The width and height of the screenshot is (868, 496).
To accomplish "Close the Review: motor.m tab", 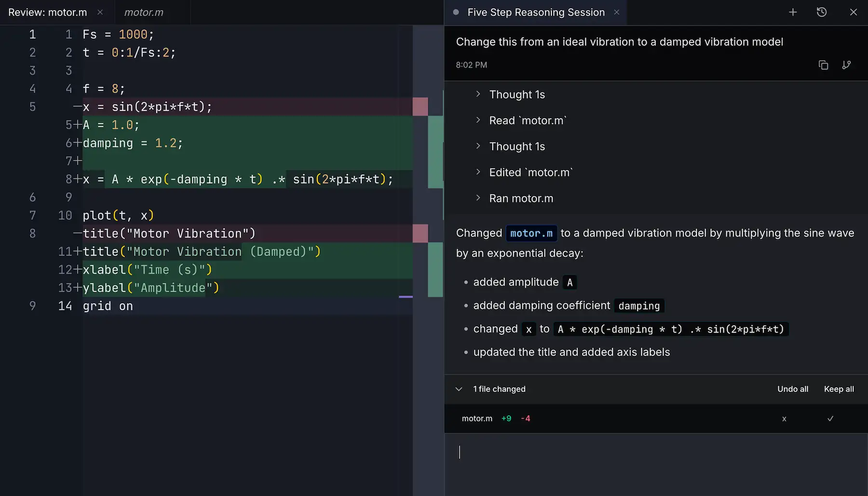I will 100,12.
